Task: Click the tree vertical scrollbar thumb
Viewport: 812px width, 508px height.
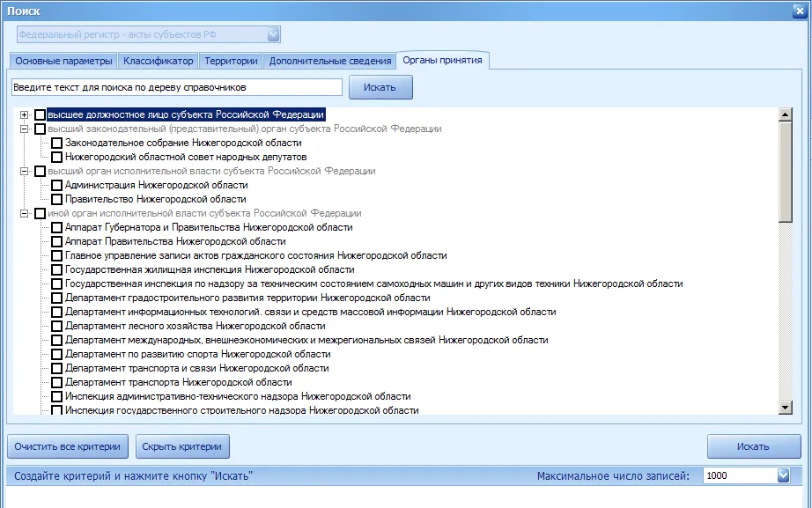Action: [785, 172]
